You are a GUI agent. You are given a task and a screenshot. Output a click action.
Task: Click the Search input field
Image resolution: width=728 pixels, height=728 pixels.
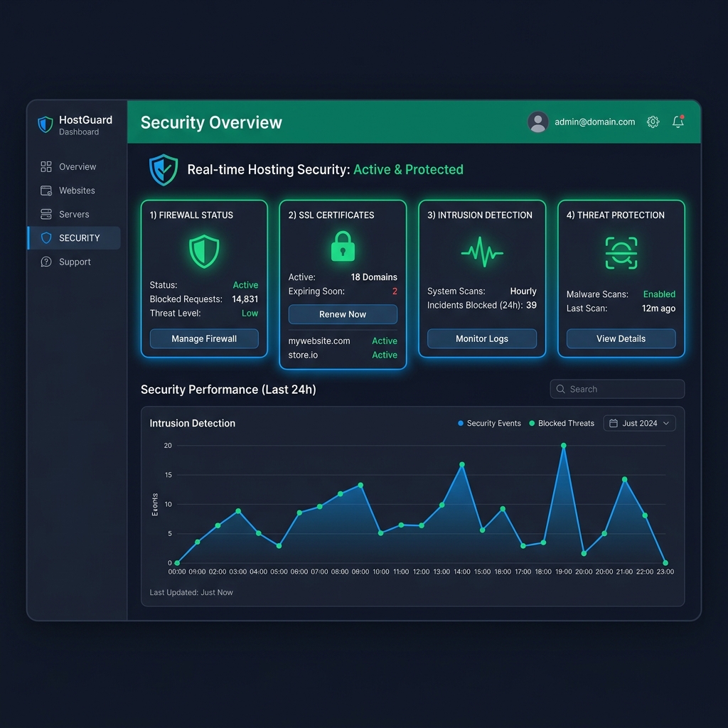[x=617, y=389]
